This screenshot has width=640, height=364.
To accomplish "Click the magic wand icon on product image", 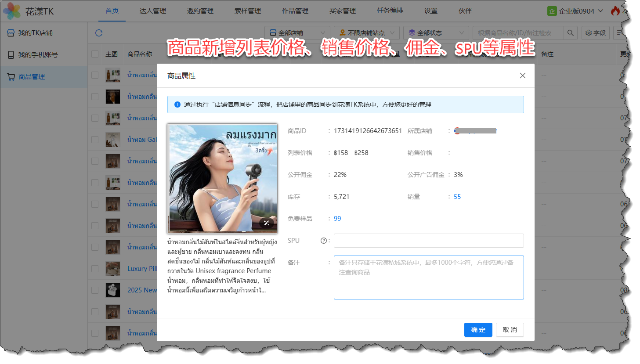I will (x=267, y=223).
